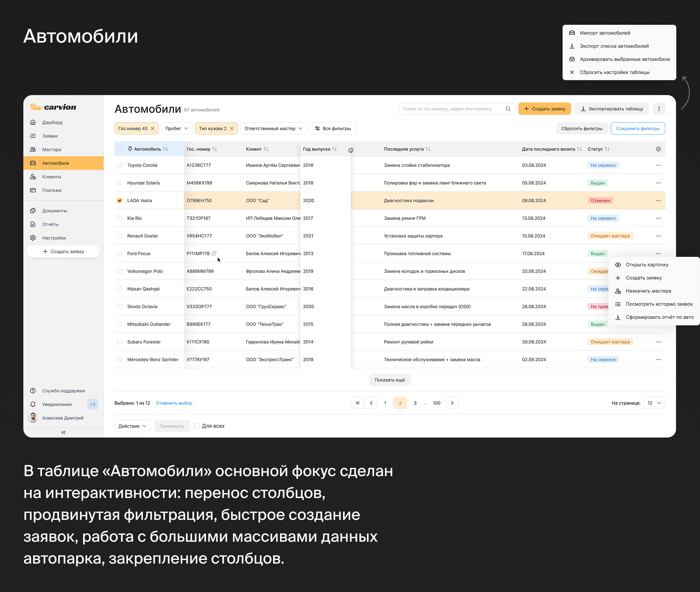This screenshot has height=592, width=700.
Task: Click the Отменить выбор link
Action: click(174, 403)
